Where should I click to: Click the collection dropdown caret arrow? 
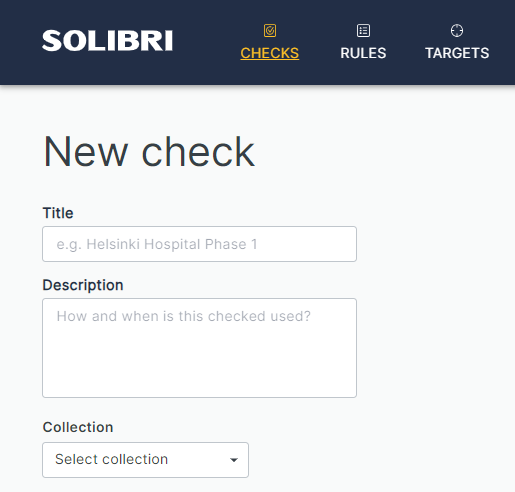(234, 460)
